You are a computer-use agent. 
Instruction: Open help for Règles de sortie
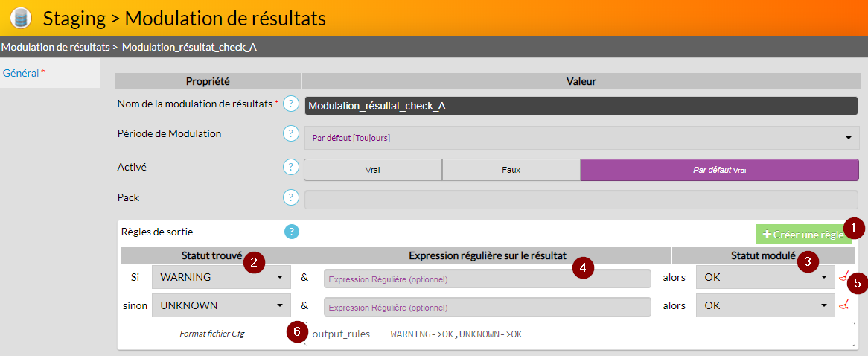coord(292,232)
